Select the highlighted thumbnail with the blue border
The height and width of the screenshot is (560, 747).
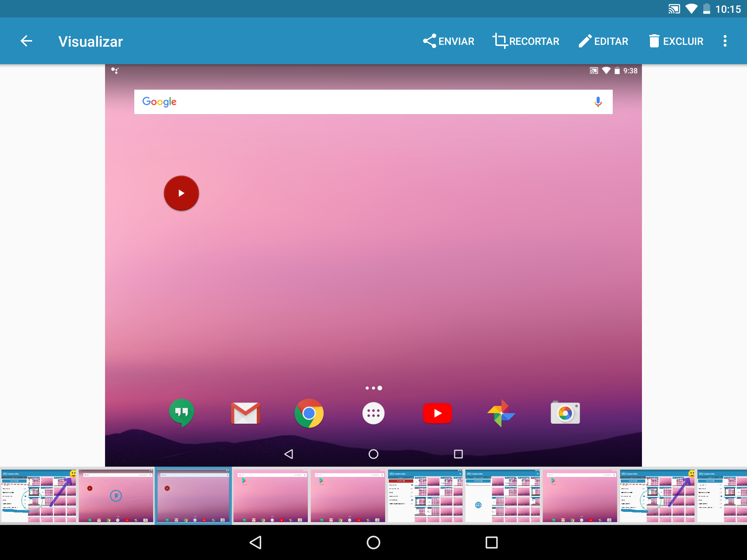point(193,496)
